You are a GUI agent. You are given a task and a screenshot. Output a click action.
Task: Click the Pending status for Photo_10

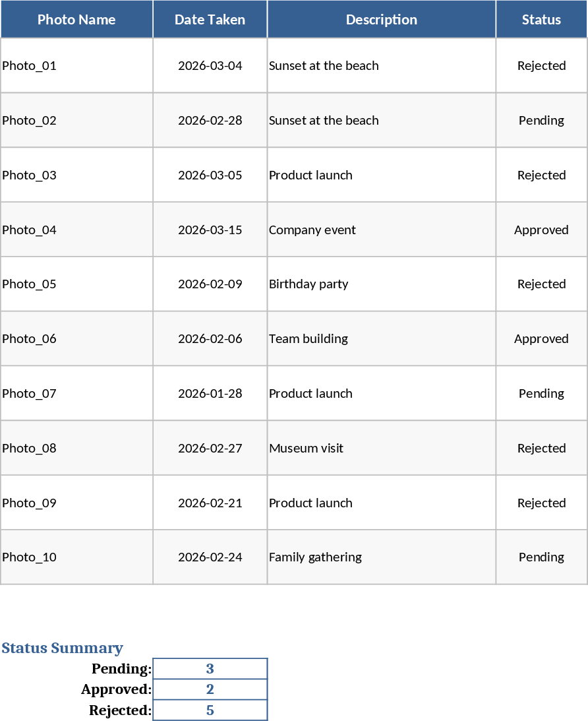[x=541, y=557]
